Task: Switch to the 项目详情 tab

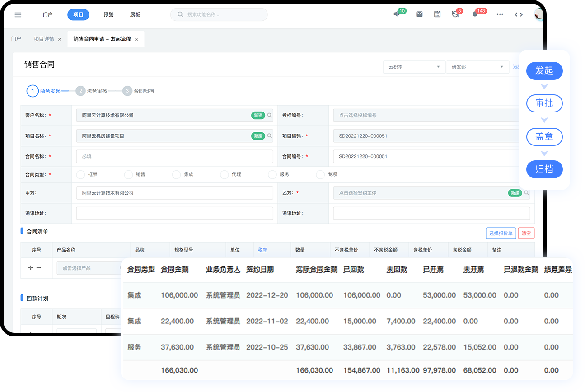Action: pyautogui.click(x=44, y=39)
